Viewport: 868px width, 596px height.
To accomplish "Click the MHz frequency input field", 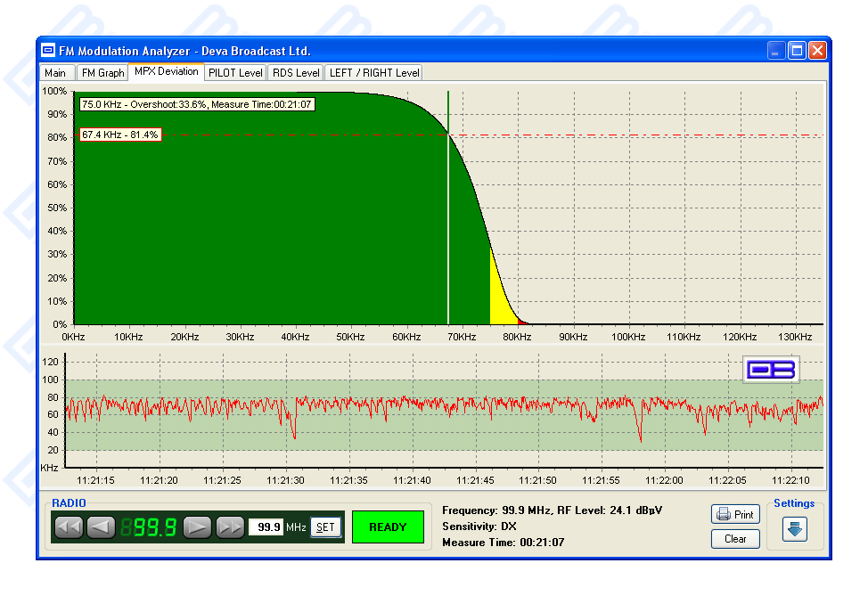I will click(x=265, y=527).
